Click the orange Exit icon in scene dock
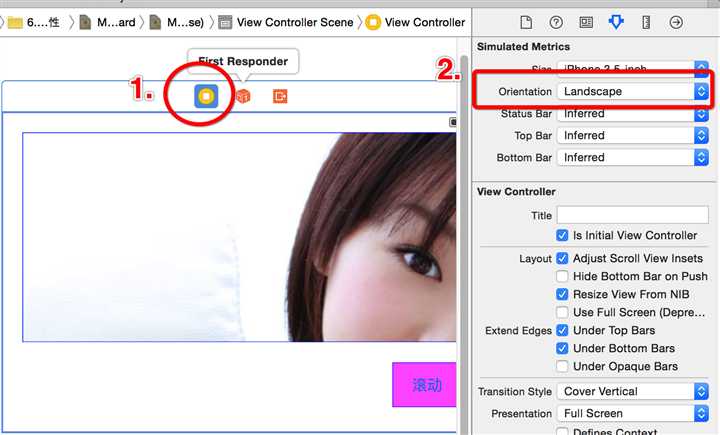The image size is (720, 435). click(x=280, y=96)
